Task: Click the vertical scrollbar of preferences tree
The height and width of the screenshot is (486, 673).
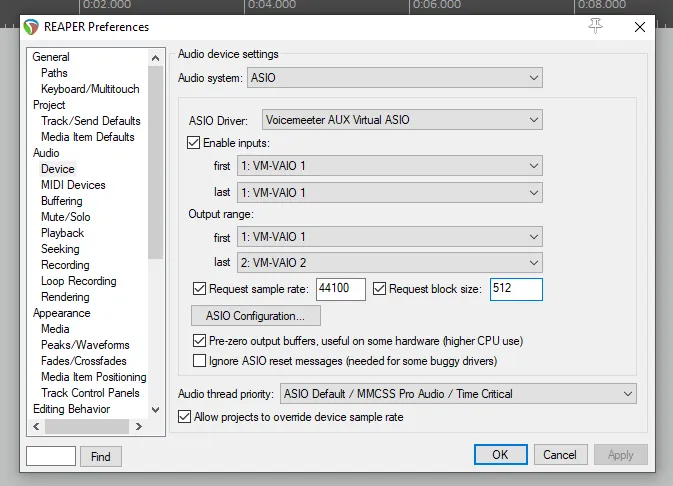Action: tap(155, 162)
